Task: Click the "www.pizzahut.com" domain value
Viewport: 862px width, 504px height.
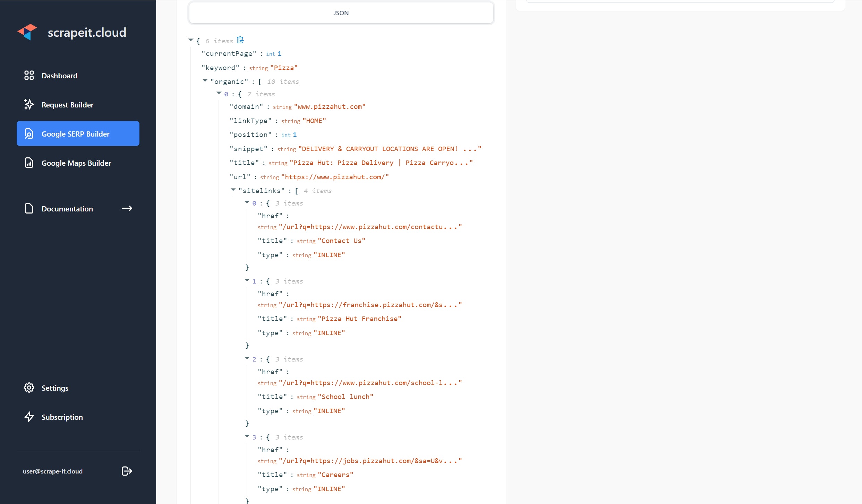Action: coord(330,106)
